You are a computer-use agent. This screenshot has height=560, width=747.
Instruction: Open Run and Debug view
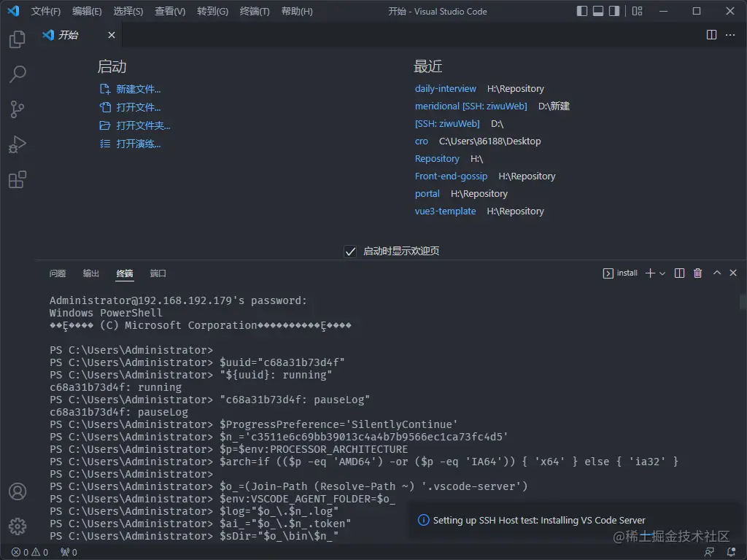pyautogui.click(x=18, y=144)
